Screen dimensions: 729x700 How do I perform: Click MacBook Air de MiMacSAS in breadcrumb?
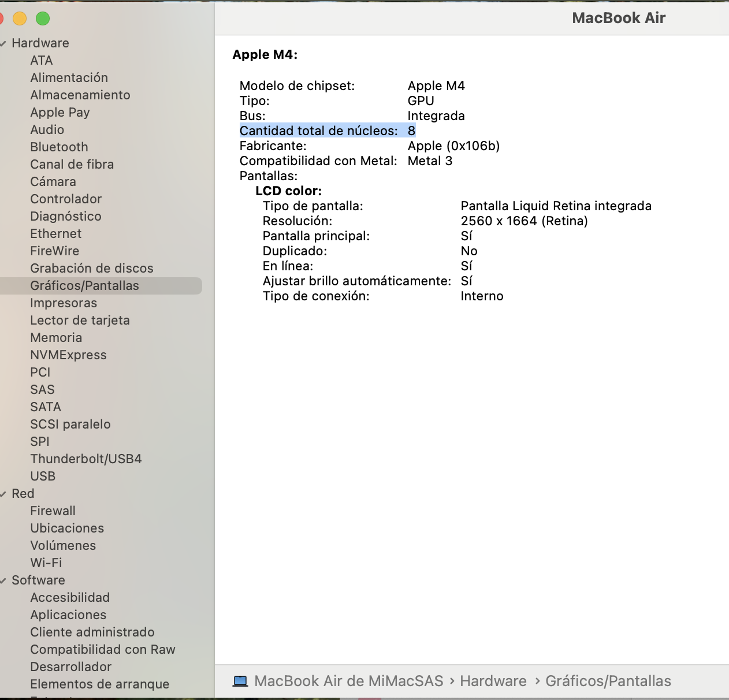[x=347, y=681]
